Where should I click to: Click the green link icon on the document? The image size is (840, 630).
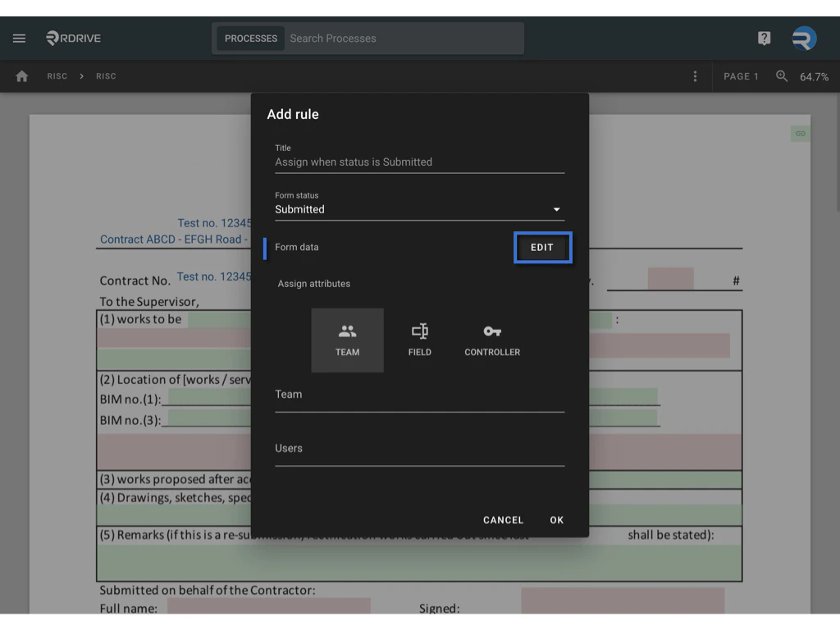[x=800, y=133]
